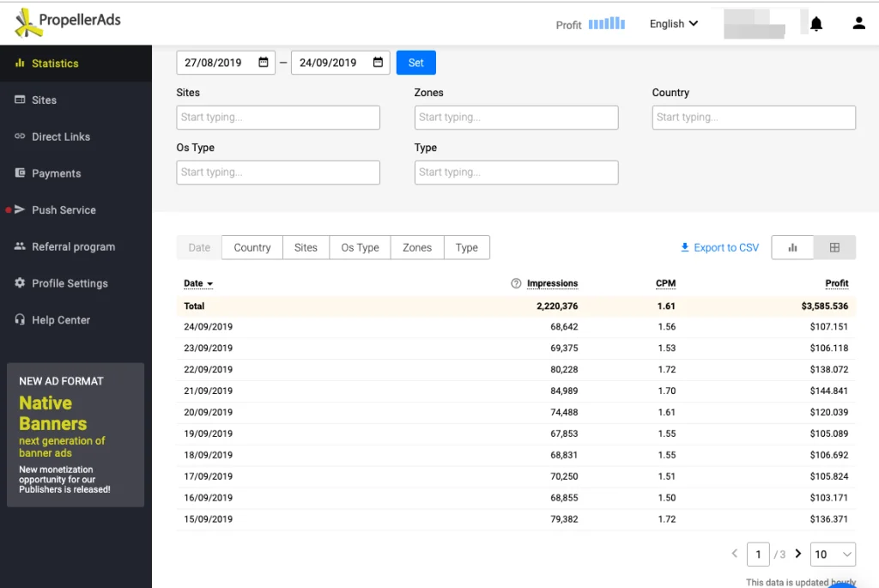
Task: Click the impressions help question mark icon
Action: pyautogui.click(x=516, y=283)
